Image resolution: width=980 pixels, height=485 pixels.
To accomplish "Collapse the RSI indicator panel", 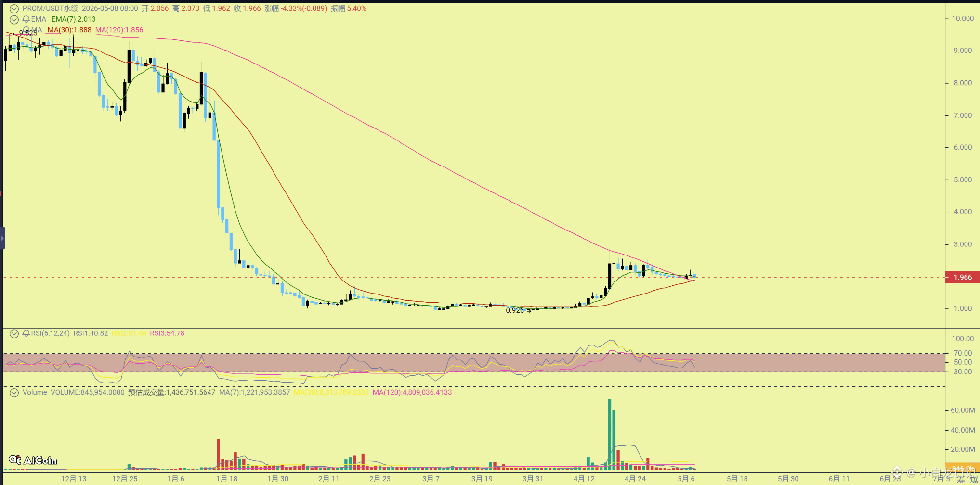I will click(x=14, y=333).
